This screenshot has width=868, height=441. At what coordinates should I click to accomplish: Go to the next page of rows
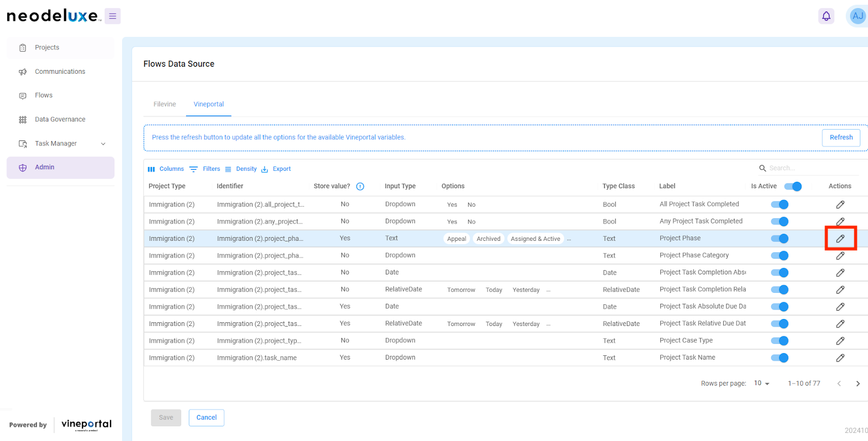click(858, 384)
